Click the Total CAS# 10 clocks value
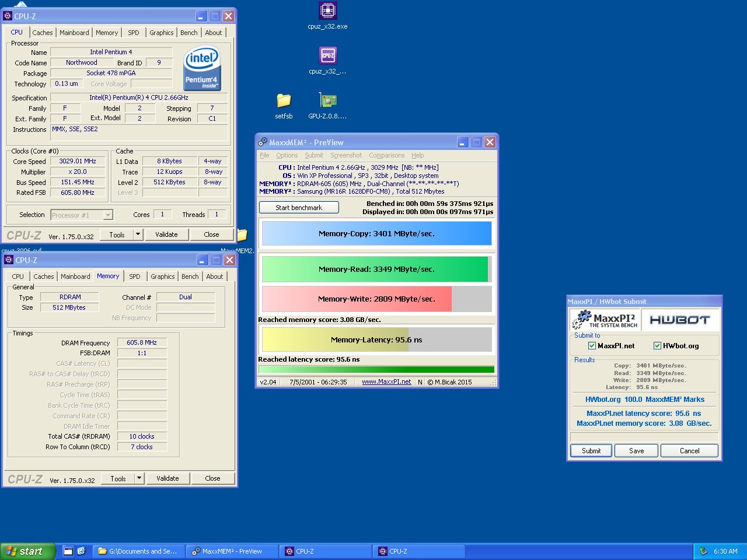 pyautogui.click(x=142, y=436)
